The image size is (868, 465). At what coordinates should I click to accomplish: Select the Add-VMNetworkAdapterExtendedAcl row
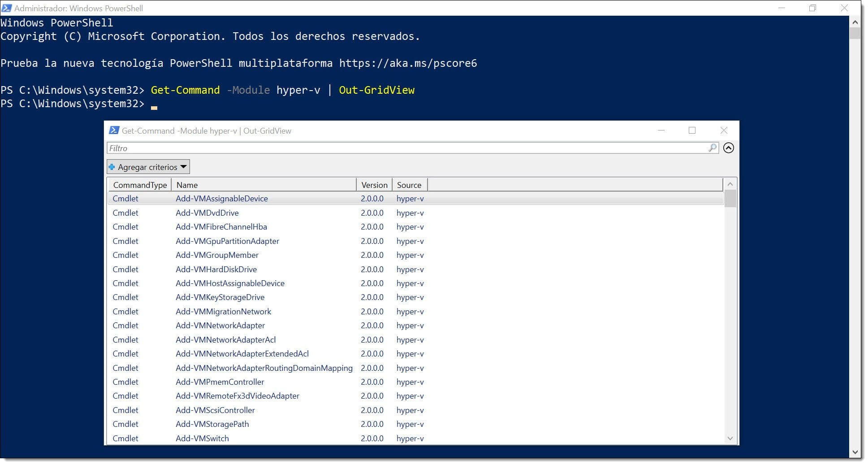[415, 354]
